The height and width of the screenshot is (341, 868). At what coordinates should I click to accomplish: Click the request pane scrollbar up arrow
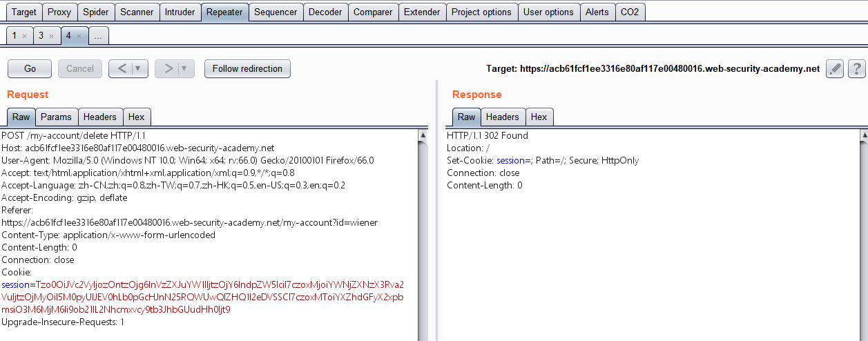coord(423,135)
